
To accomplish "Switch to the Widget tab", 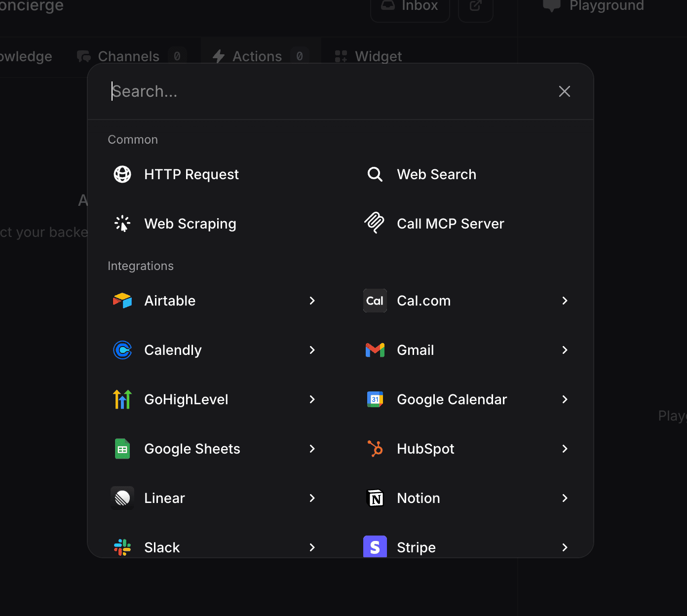I will click(x=368, y=56).
